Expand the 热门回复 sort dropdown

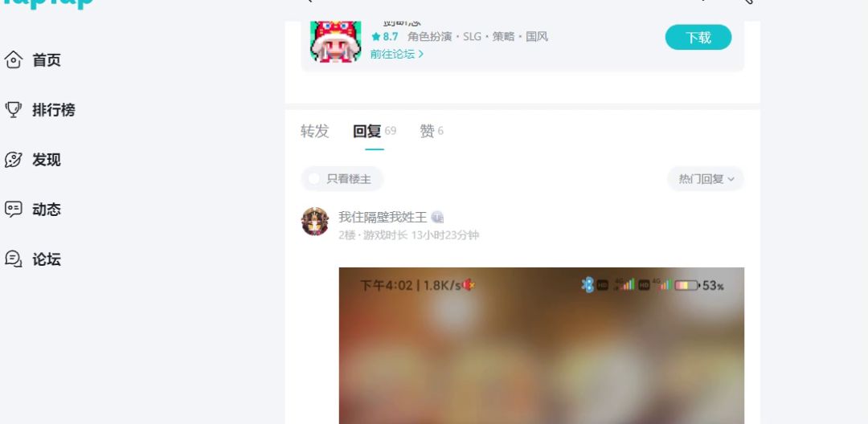pos(706,178)
